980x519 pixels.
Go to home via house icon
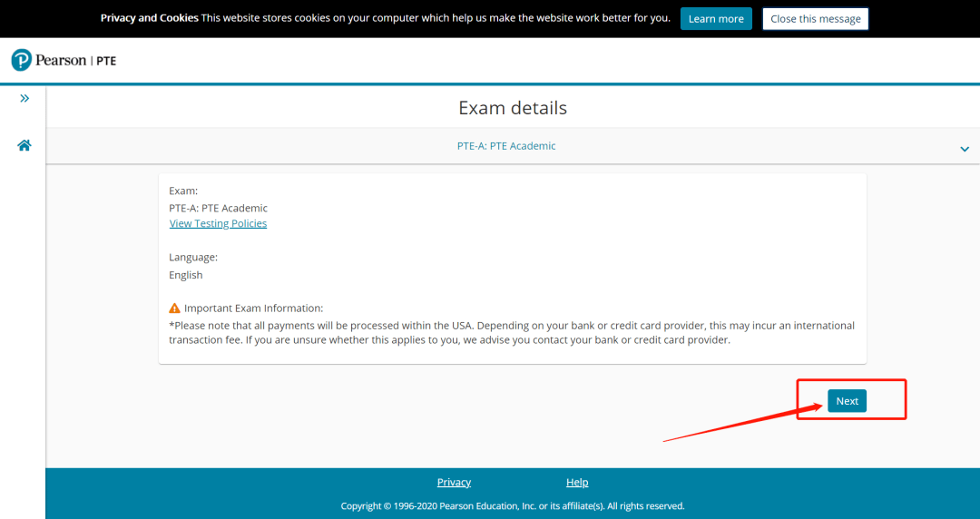pyautogui.click(x=24, y=145)
